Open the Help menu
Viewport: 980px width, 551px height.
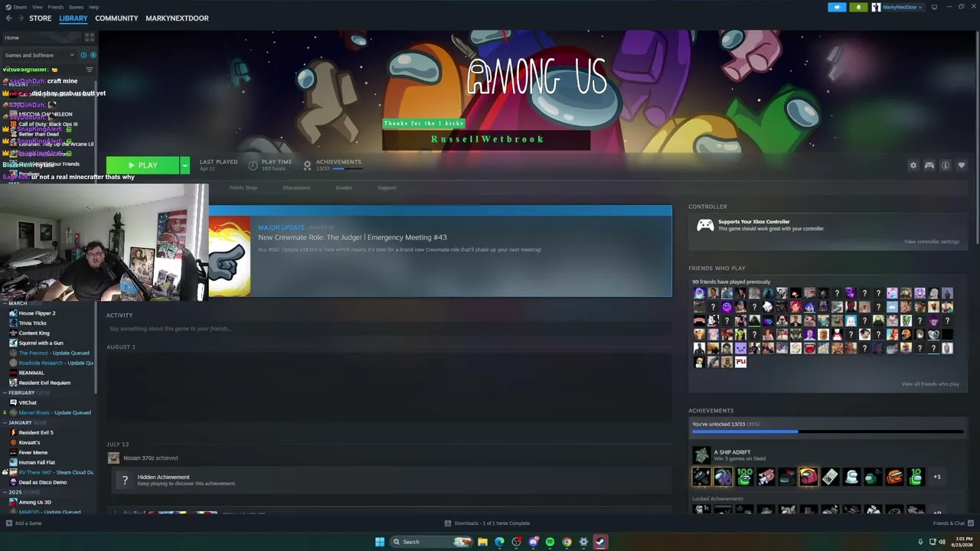[93, 7]
